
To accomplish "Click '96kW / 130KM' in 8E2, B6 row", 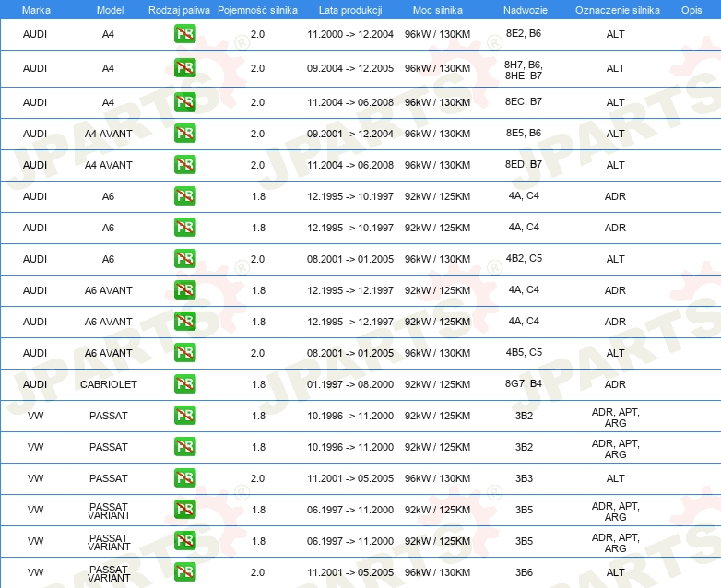I will pyautogui.click(x=437, y=34).
